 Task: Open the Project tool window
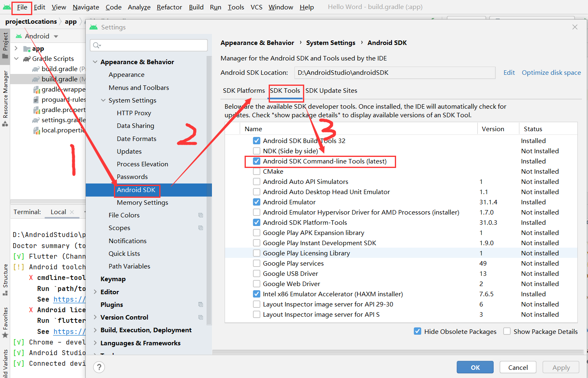[x=5, y=45]
